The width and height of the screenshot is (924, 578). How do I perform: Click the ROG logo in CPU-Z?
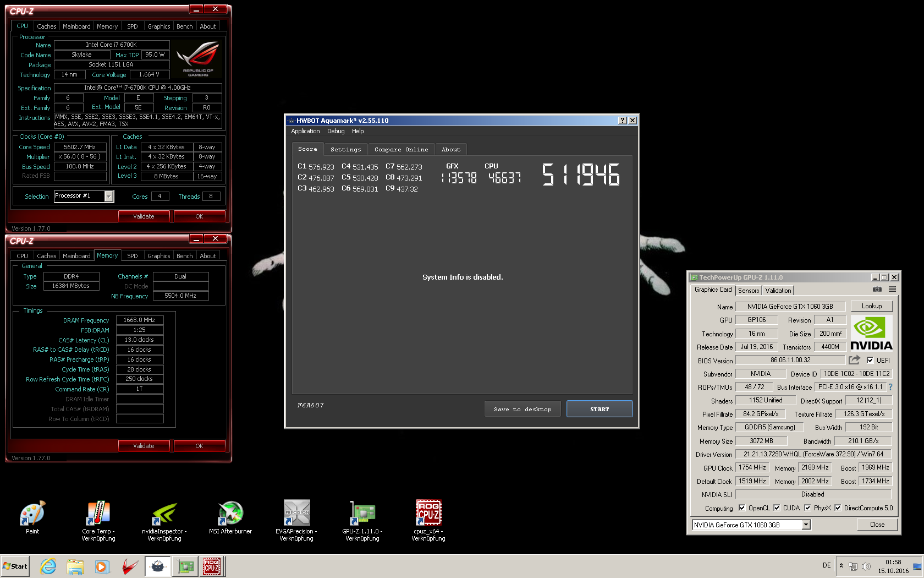click(198, 59)
